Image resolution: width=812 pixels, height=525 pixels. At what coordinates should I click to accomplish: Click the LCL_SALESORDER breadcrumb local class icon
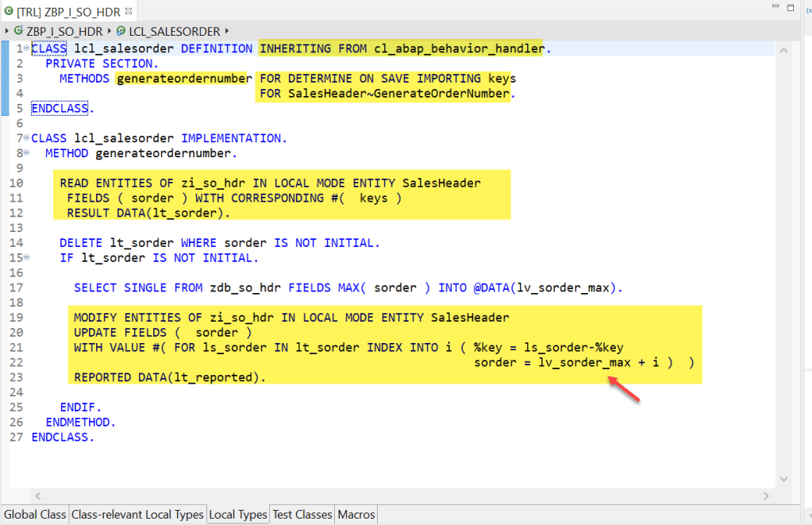(x=121, y=32)
